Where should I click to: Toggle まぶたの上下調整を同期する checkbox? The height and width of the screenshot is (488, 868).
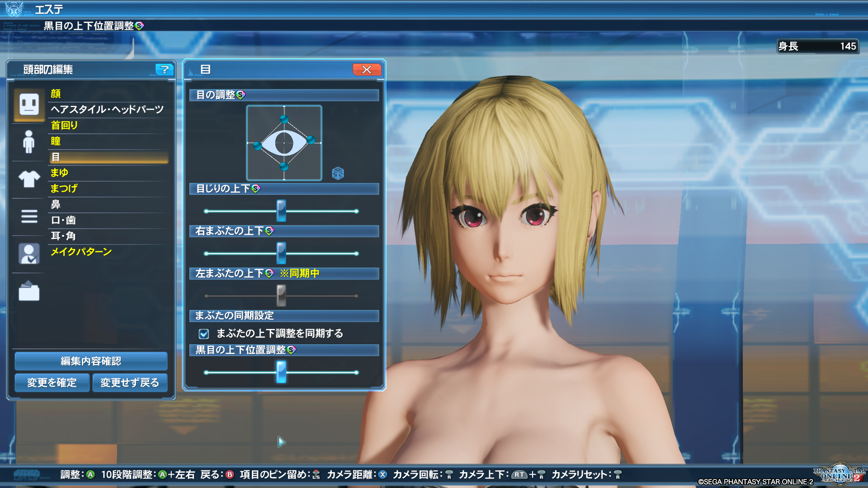(x=204, y=334)
